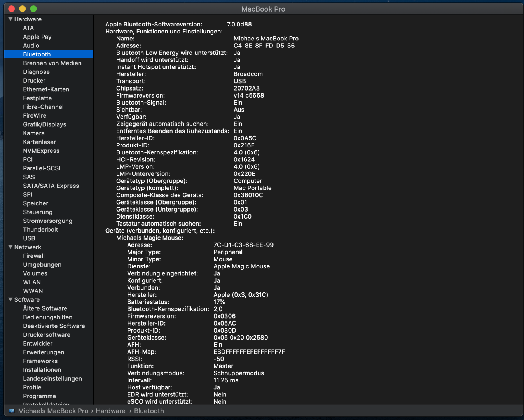The height and width of the screenshot is (420, 524).
Task: Show Erweiterungen under Software
Action: coord(44,352)
